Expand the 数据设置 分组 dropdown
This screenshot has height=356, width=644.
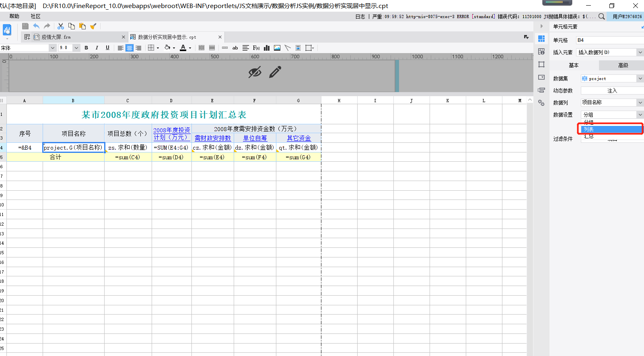(640, 115)
